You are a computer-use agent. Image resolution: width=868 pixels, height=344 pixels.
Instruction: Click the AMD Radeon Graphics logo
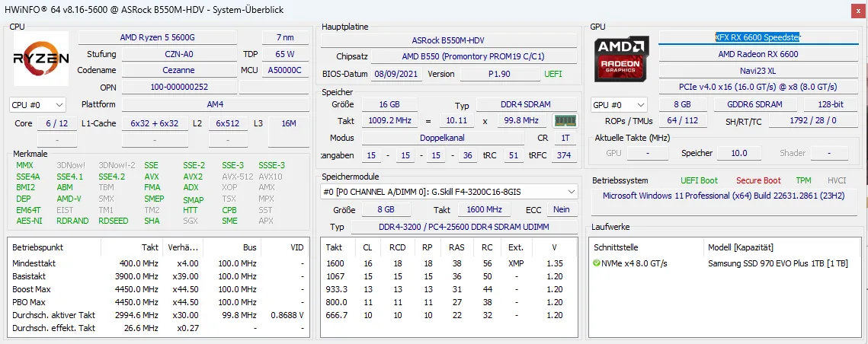[x=620, y=58]
